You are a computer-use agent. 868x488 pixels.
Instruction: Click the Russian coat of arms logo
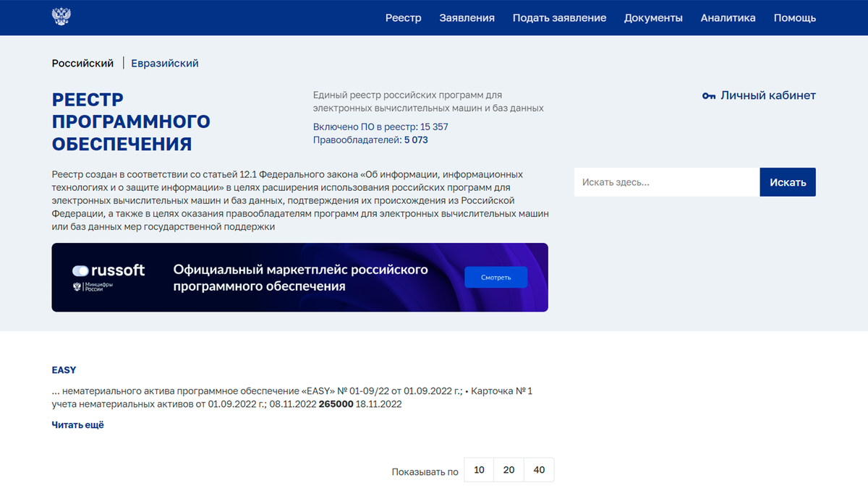(x=61, y=16)
